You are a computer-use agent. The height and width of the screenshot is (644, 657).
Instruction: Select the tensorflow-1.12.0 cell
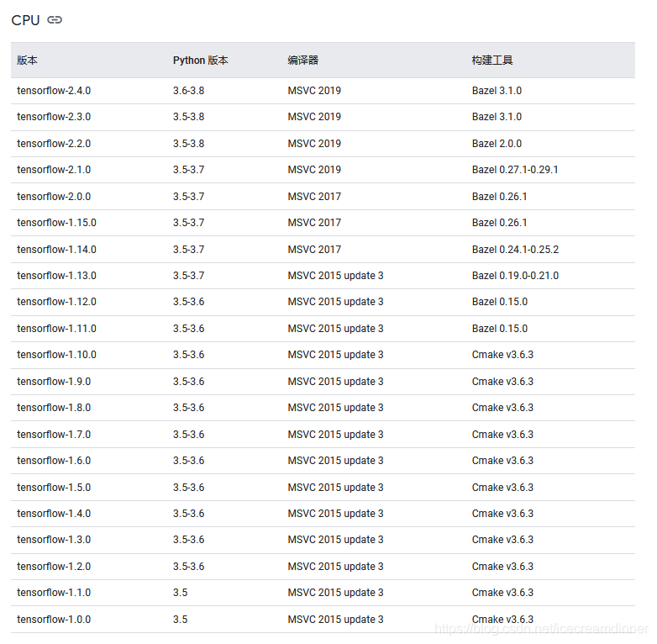(x=56, y=302)
